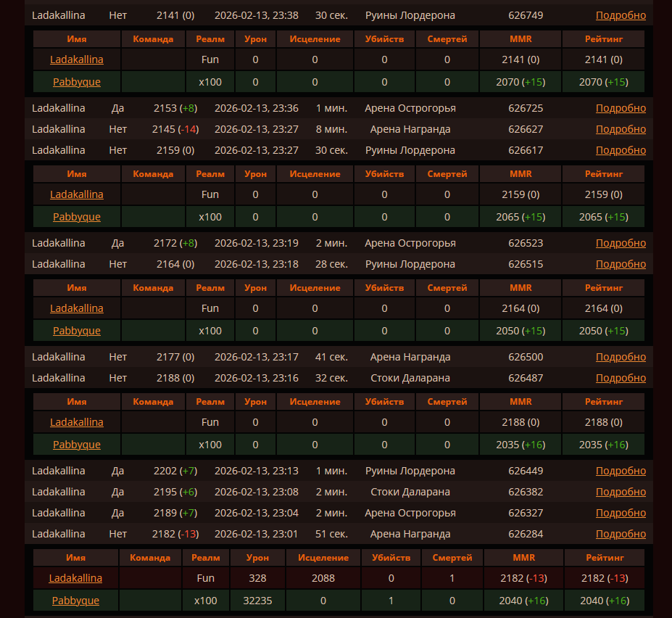Screen dimensions: 672x618
Task: Open details link for match 626617
Action: point(621,150)
